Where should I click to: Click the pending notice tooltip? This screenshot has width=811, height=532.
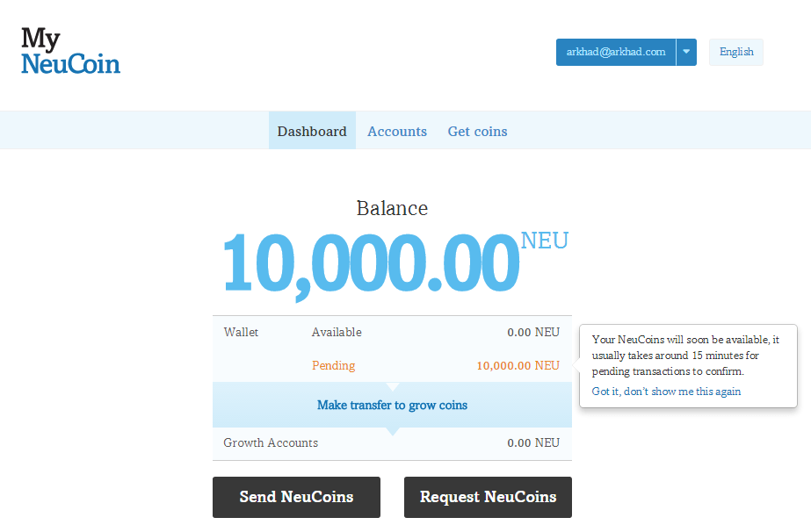tap(687, 356)
